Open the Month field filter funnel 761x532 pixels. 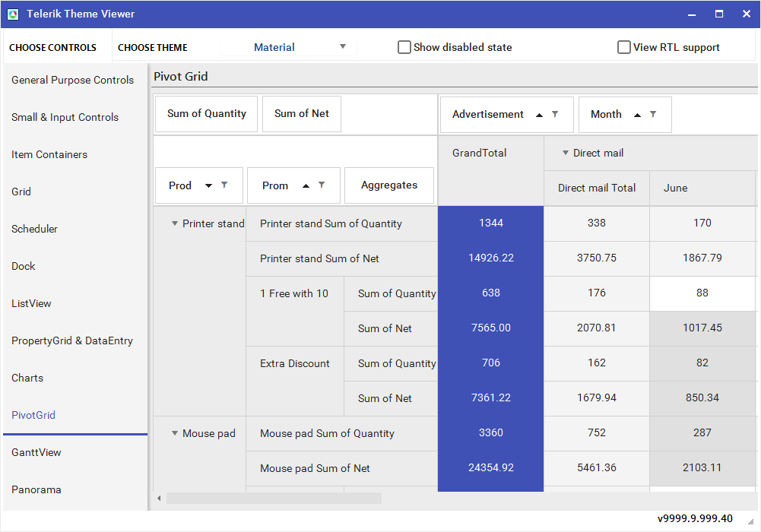click(x=653, y=115)
